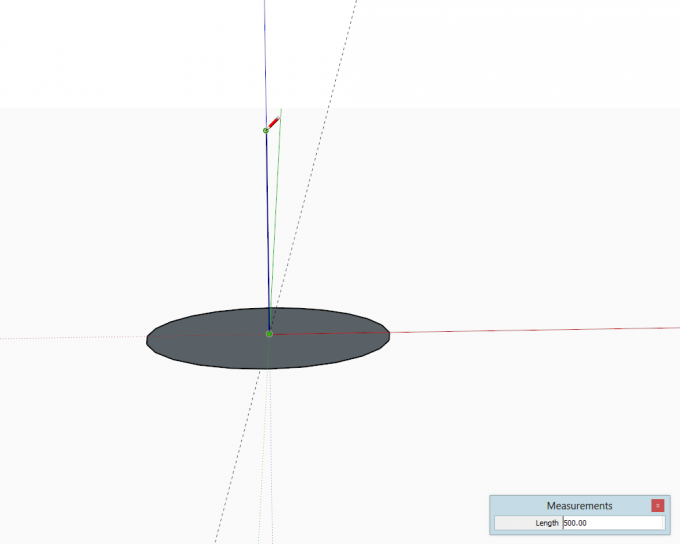Screen dimensions: 680x544
Task: Click the green endpoint at the pencil tip
Action: [x=266, y=131]
